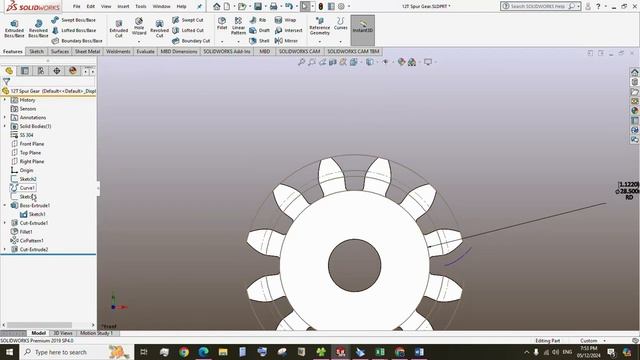
Task: Switch to the SOLIDWORKS CAM tab
Action: [299, 51]
